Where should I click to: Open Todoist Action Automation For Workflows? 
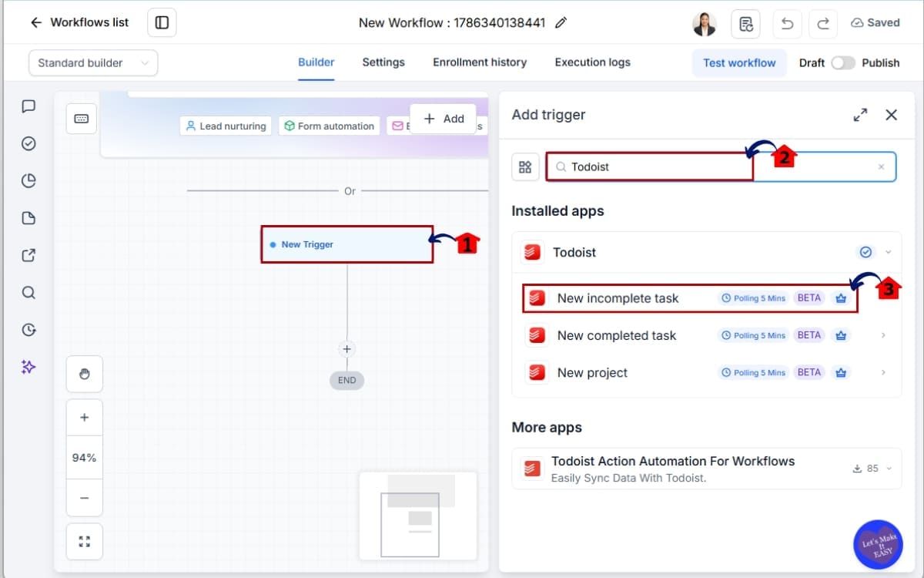(x=706, y=469)
